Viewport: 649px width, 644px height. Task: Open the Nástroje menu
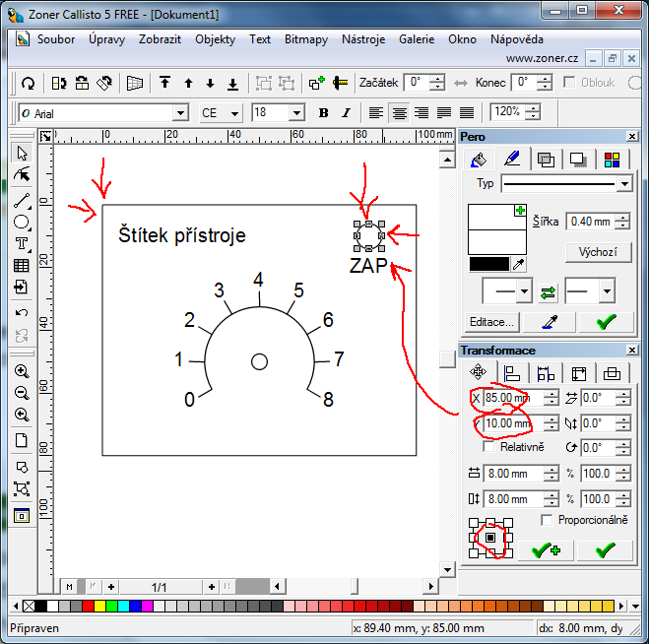[x=363, y=39]
